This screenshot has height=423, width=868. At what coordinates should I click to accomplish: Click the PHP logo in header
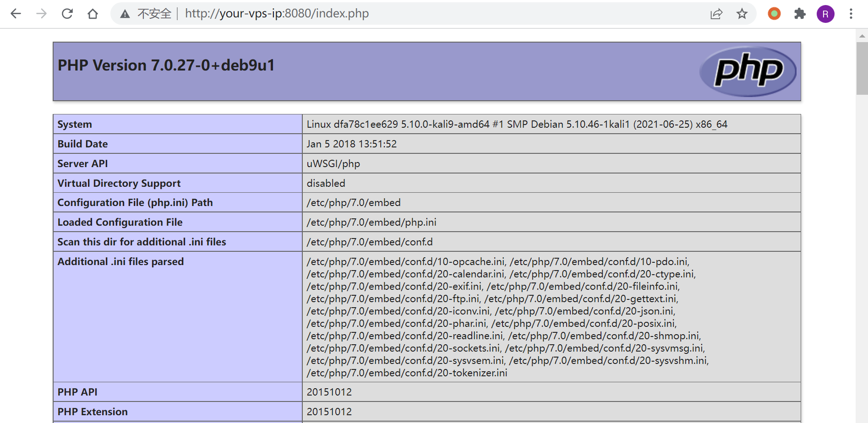[x=748, y=71]
